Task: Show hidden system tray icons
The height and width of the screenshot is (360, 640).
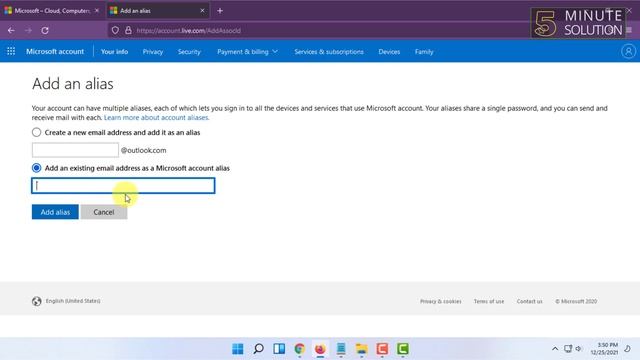Action: 555,349
